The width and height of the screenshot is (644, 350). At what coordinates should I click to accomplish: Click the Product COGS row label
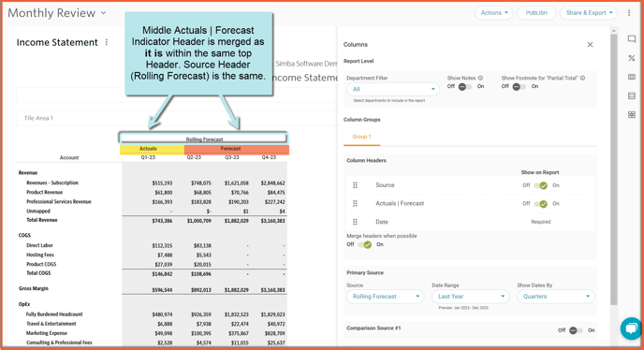pos(41,264)
